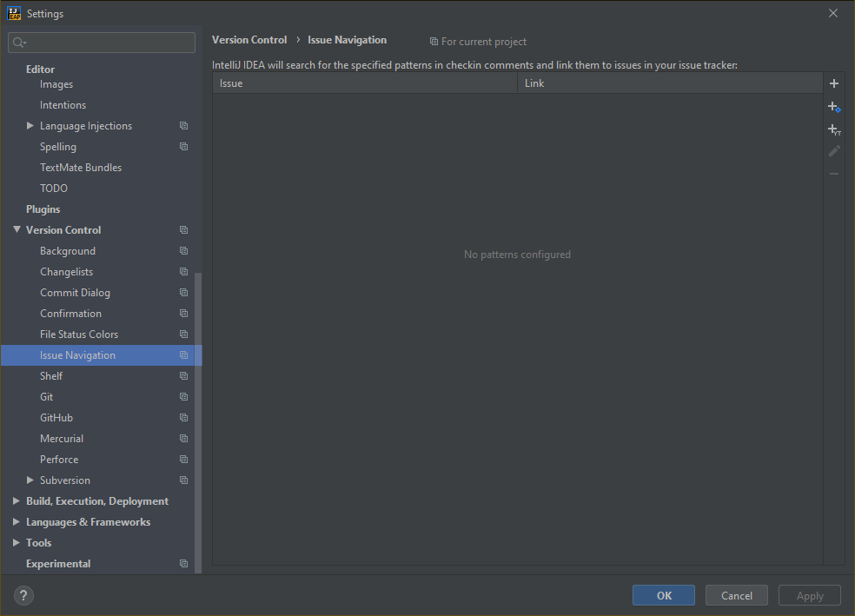Click Version Control breadcrumb link
The height and width of the screenshot is (616, 855).
click(x=249, y=40)
